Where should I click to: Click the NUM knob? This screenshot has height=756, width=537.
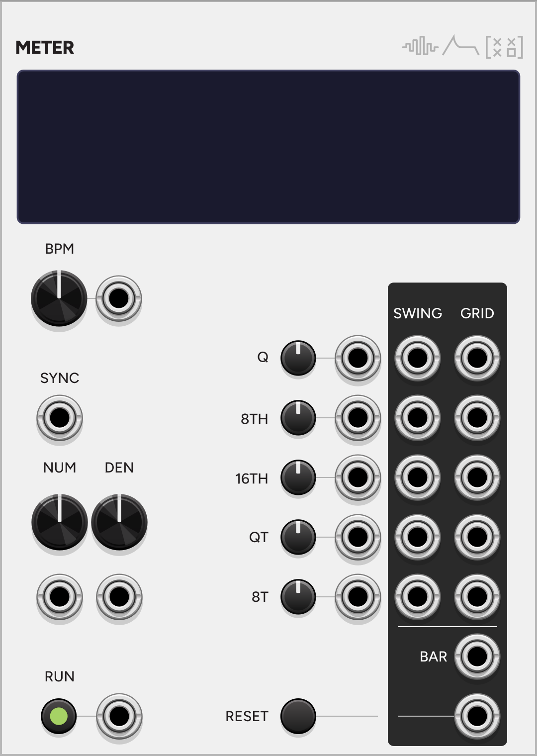pos(60,522)
